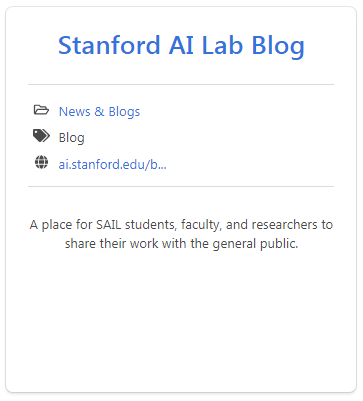Image resolution: width=363 pixels, height=401 pixels.
Task: Click the SAIL description paragraph
Action: point(181,234)
